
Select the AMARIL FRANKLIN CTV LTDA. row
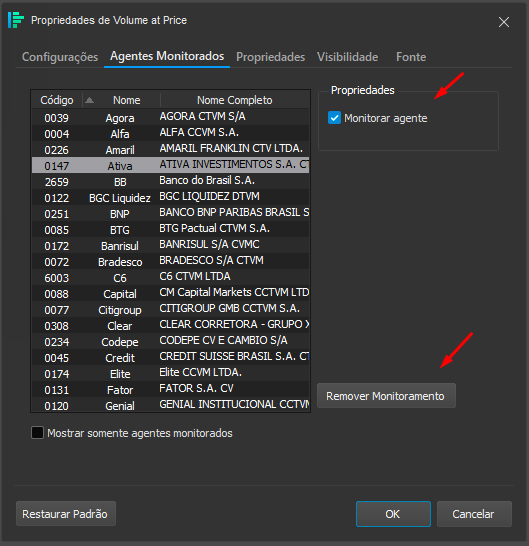click(x=171, y=149)
